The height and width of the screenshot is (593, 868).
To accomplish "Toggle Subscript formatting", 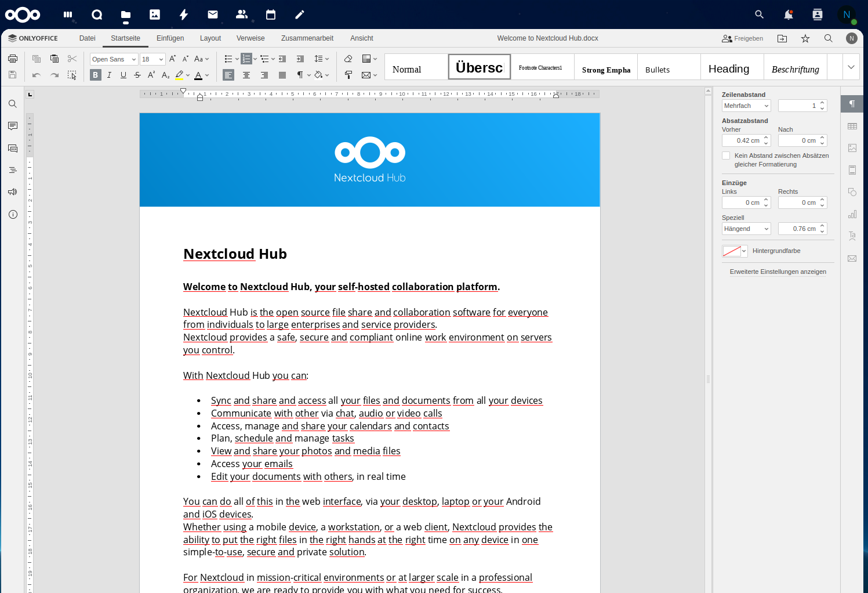I will pyautogui.click(x=165, y=75).
